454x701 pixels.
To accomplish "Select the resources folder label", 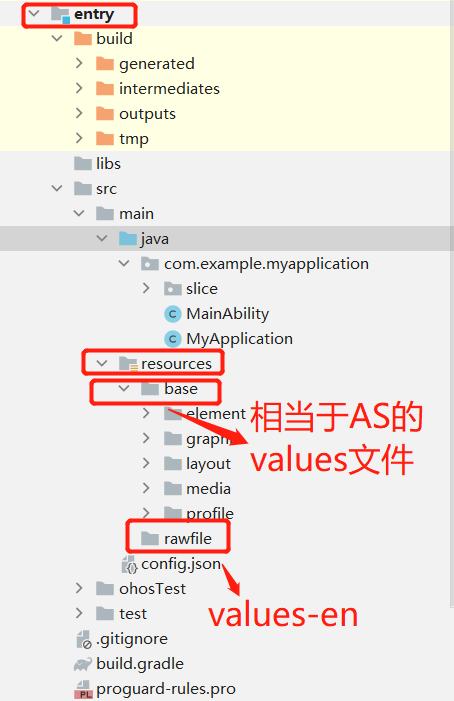I will [x=177, y=364].
